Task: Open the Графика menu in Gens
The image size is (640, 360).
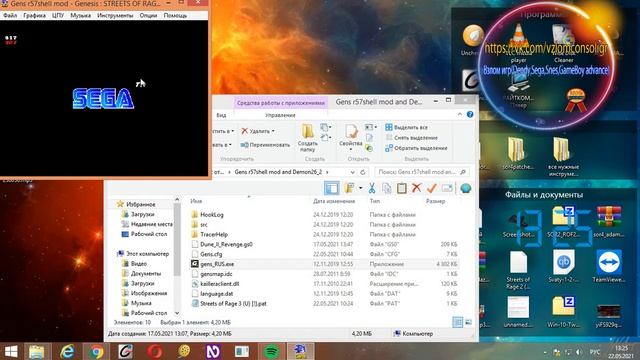Action: pos(34,16)
